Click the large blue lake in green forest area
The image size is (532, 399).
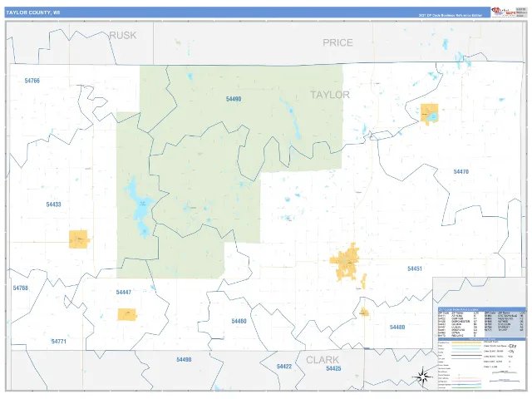[x=140, y=207]
